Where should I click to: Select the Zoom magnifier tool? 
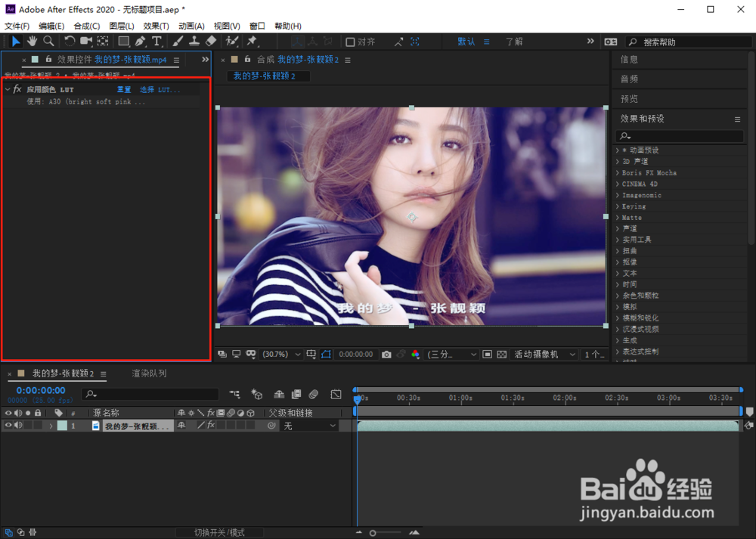[x=48, y=42]
